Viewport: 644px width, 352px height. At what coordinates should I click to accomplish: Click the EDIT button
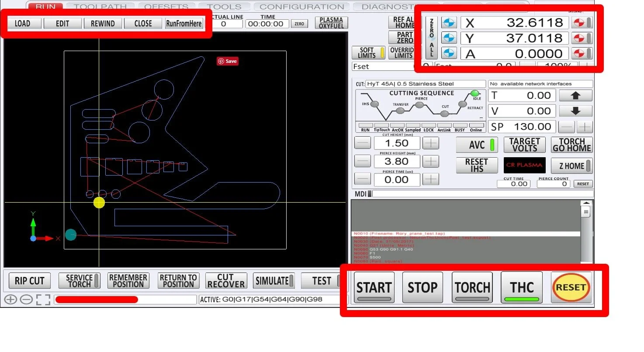point(62,23)
